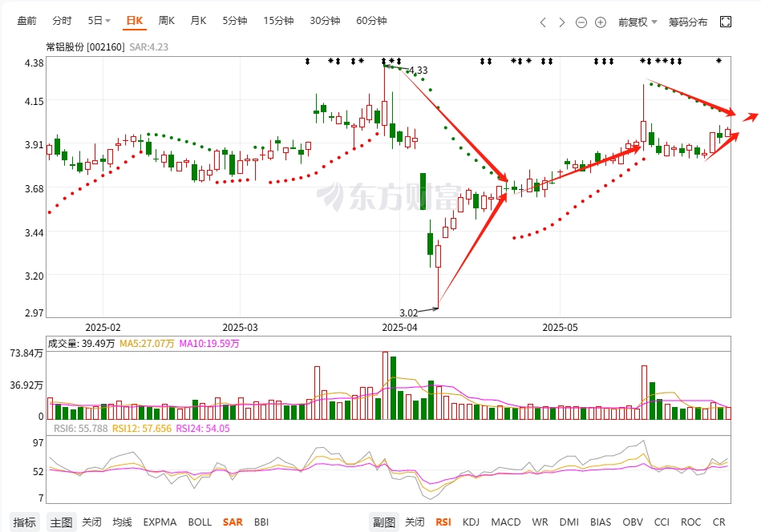Click the tallest red volume bar
761x532 pixels.
[x=386, y=385]
